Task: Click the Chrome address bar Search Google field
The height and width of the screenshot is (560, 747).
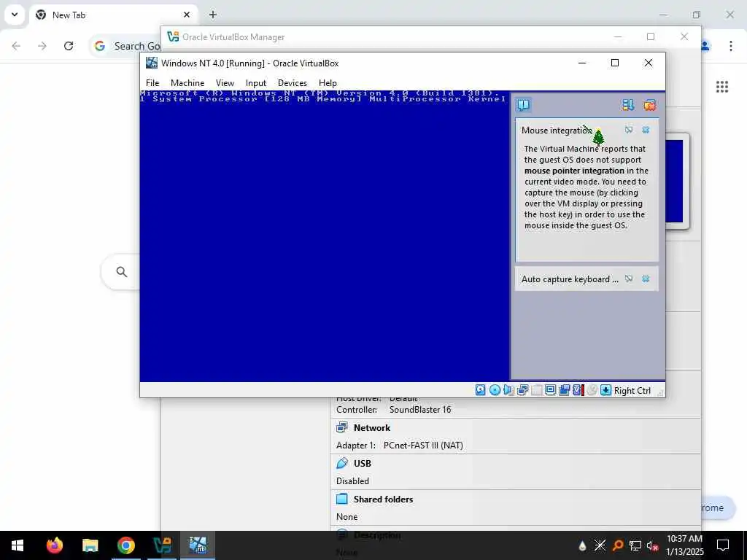Action: click(125, 46)
